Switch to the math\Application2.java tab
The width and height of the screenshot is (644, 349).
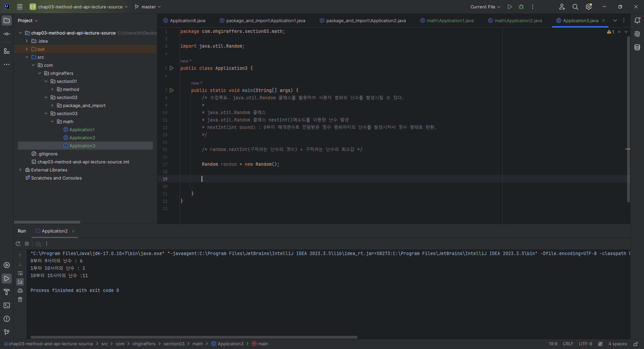(515, 20)
